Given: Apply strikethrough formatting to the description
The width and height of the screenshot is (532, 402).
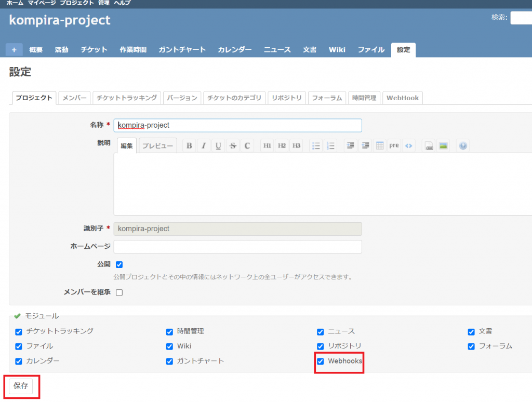Looking at the screenshot, I should click(x=232, y=145).
